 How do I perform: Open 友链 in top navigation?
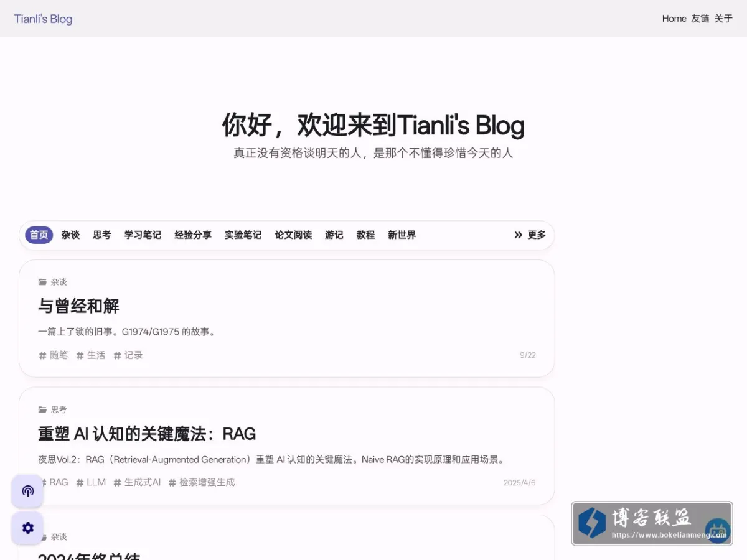(700, 19)
